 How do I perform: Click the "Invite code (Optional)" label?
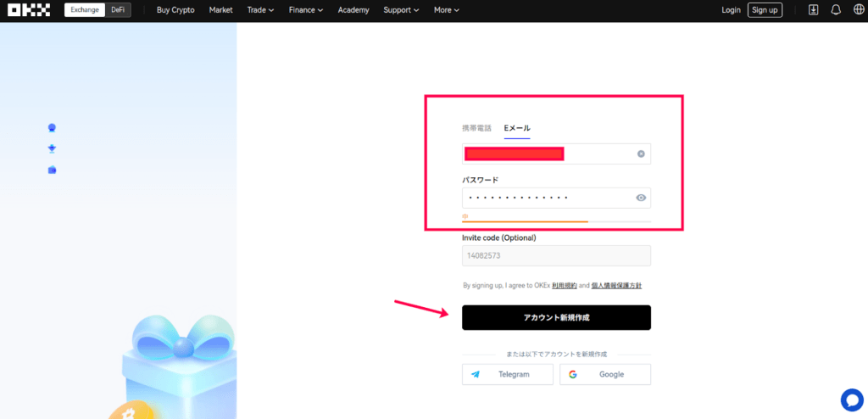click(x=499, y=237)
